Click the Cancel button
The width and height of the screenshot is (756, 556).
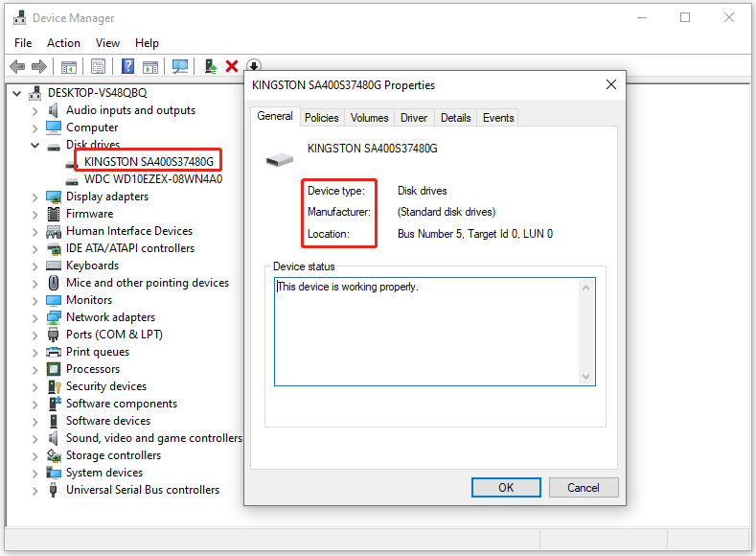(584, 488)
